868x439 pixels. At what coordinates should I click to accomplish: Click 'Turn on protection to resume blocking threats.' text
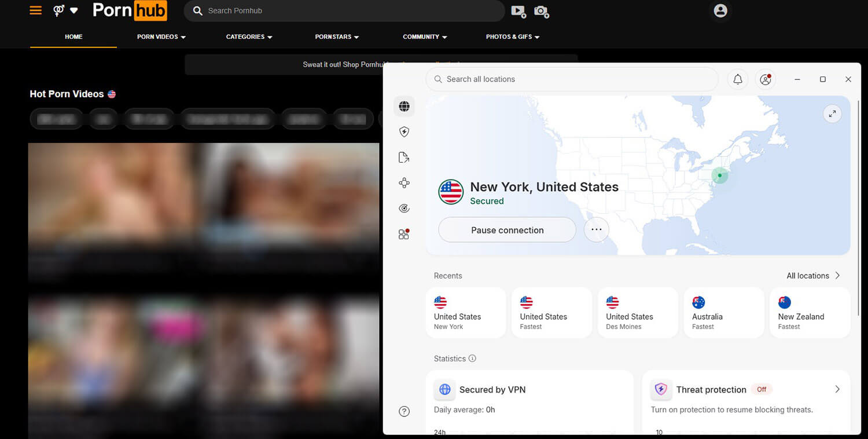[x=732, y=409]
